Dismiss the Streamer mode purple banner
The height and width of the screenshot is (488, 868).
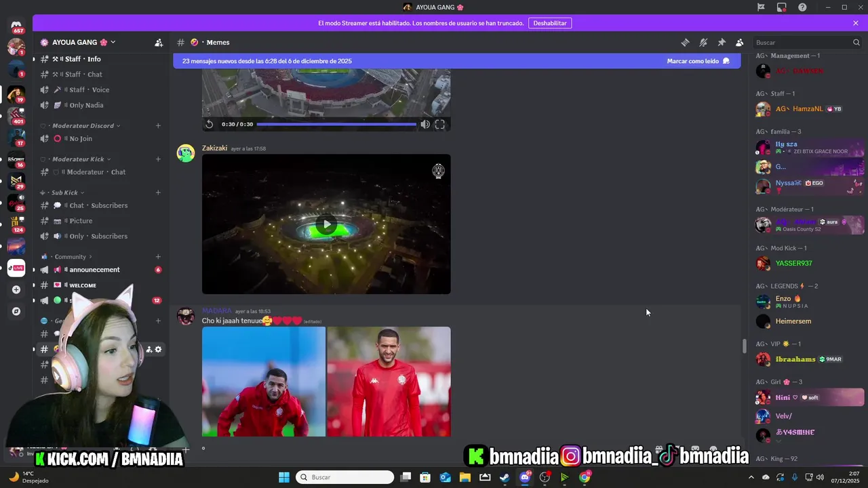pos(856,23)
